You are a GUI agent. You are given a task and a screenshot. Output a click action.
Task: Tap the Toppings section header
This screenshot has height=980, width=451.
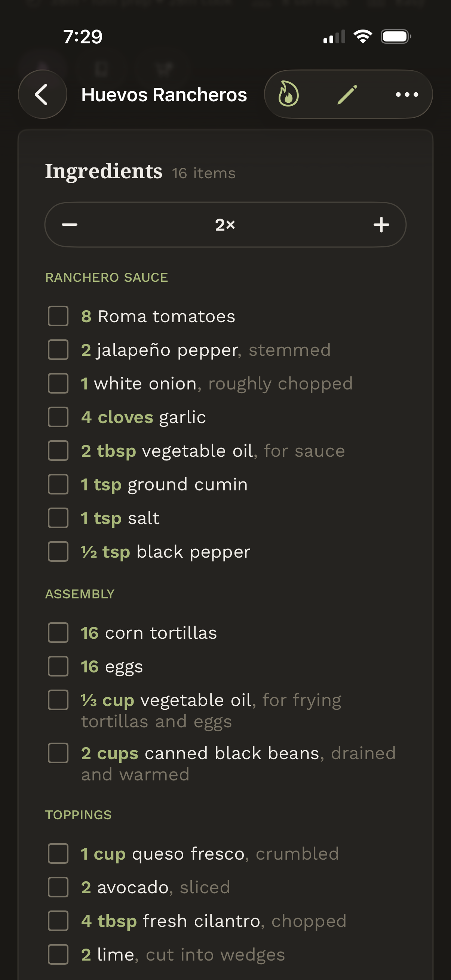tap(79, 815)
